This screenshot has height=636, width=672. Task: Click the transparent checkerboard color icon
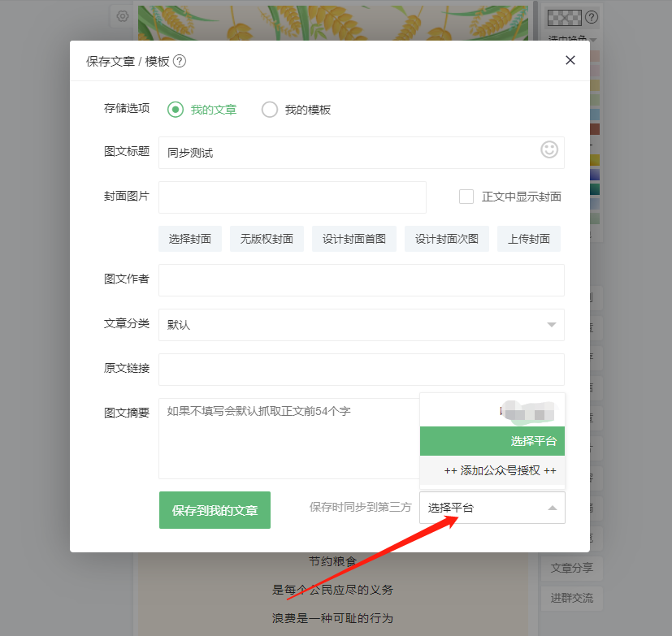click(x=565, y=18)
